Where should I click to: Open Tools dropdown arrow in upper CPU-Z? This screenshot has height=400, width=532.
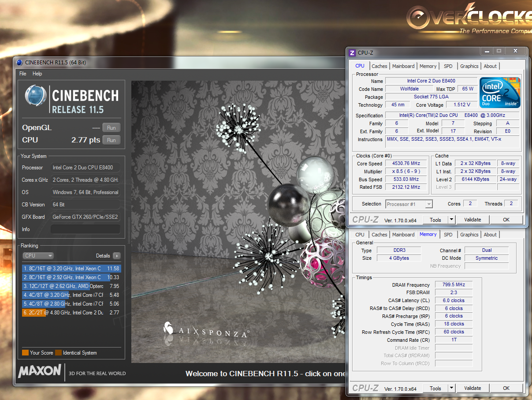pyautogui.click(x=451, y=220)
